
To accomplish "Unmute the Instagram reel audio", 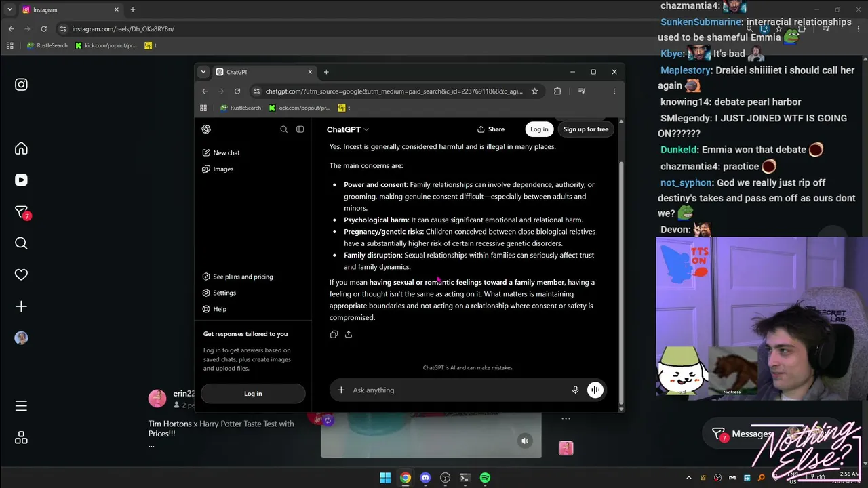I will (525, 441).
